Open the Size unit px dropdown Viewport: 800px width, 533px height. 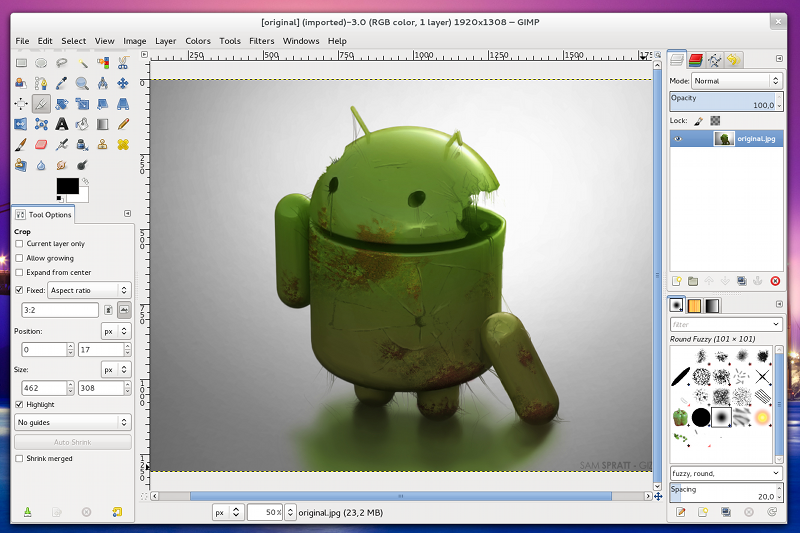coord(116,370)
